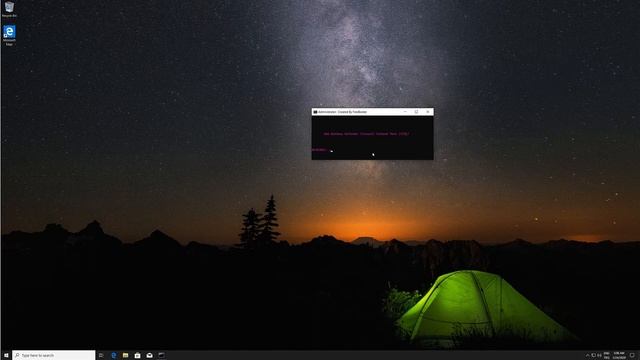Close the Administrator command prompt window
The image size is (640, 360).
(428, 112)
